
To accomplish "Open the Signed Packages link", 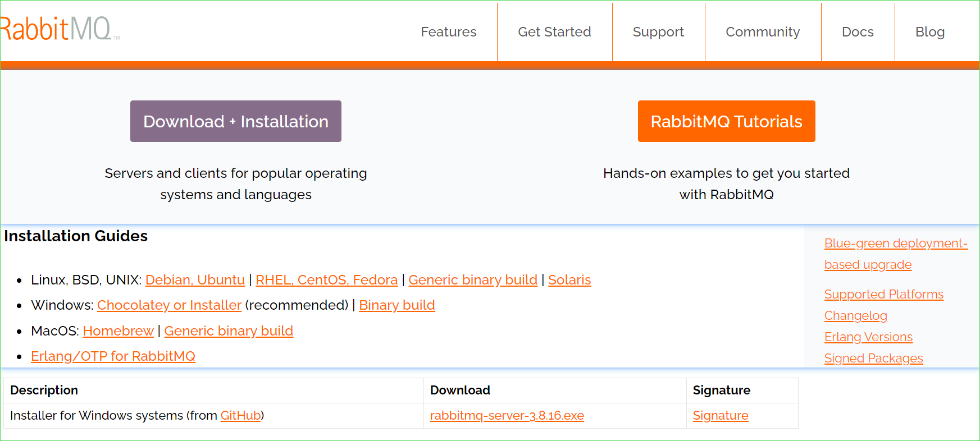I will 873,358.
